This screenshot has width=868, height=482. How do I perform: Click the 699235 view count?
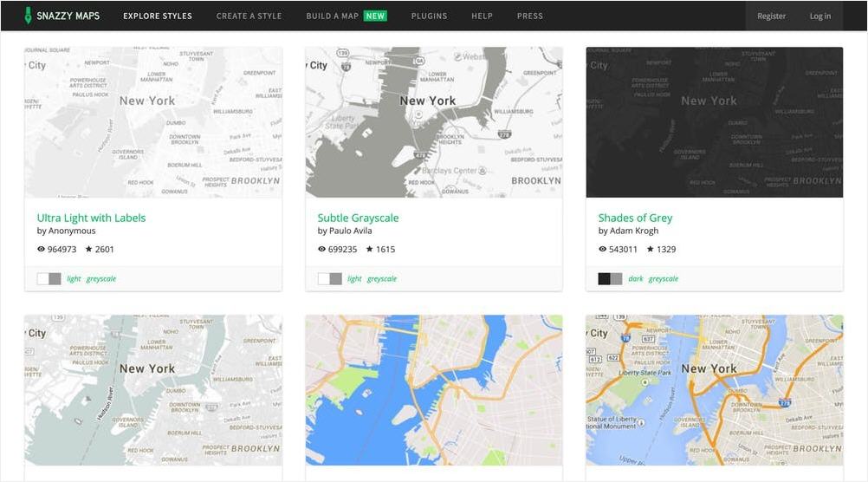pos(343,250)
